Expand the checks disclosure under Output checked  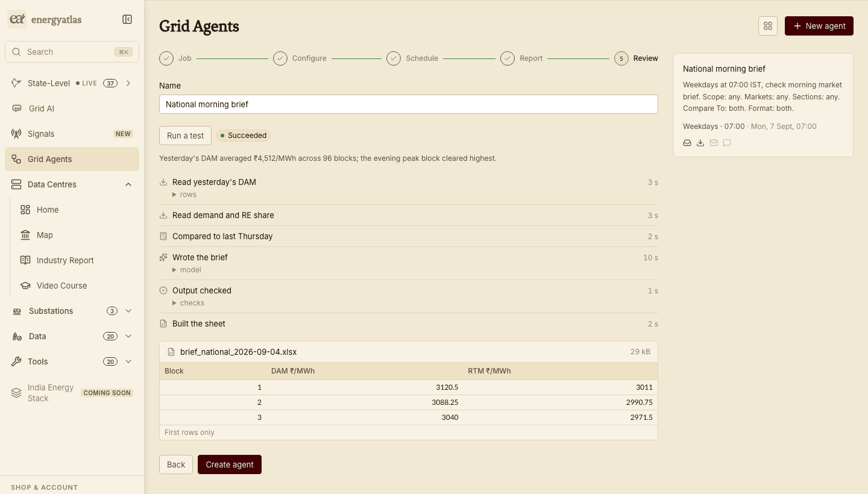tap(188, 303)
